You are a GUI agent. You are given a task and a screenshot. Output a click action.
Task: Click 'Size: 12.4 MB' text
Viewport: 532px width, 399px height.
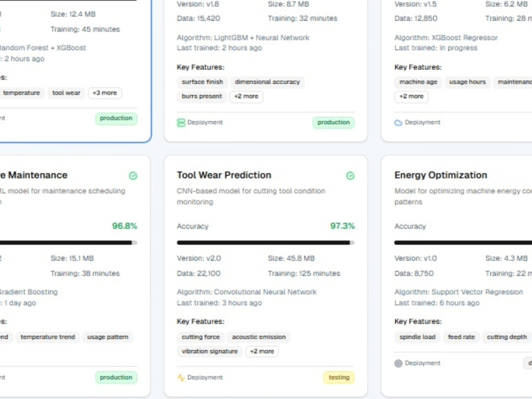[x=73, y=14]
